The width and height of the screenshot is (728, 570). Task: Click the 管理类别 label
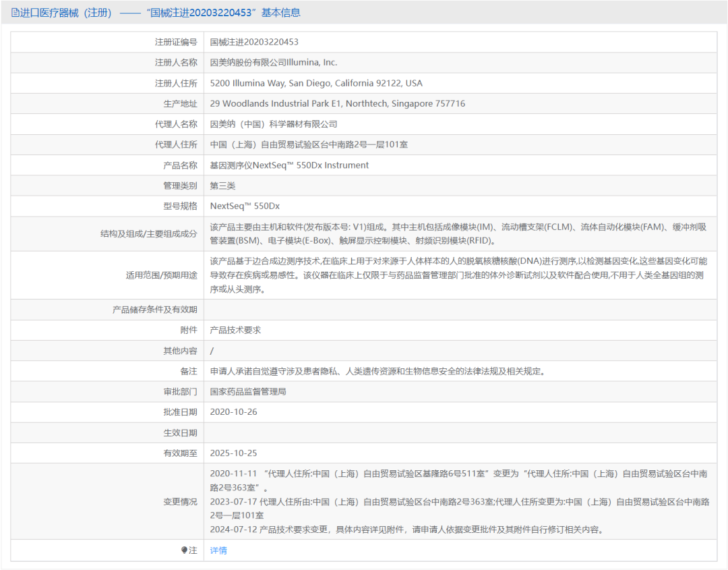tap(180, 186)
